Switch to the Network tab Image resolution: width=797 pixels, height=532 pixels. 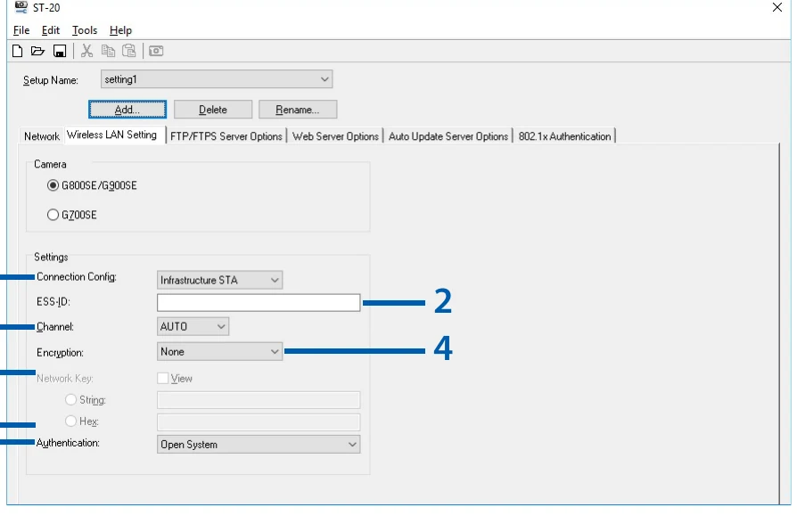[x=42, y=136]
